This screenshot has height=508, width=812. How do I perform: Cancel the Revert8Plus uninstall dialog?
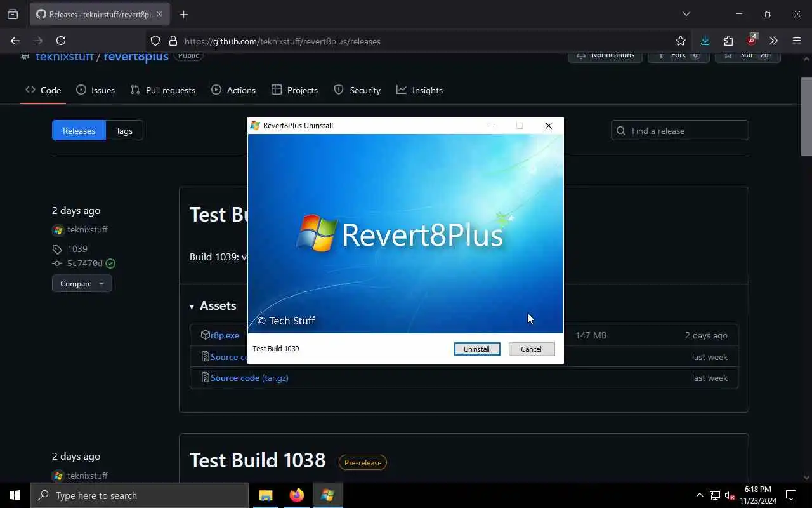click(x=532, y=349)
